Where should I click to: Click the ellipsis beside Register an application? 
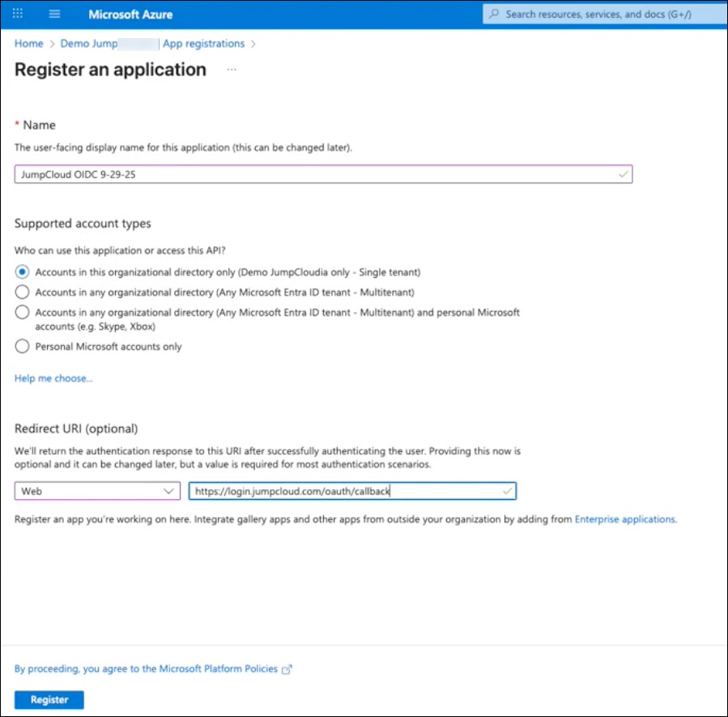pos(232,70)
